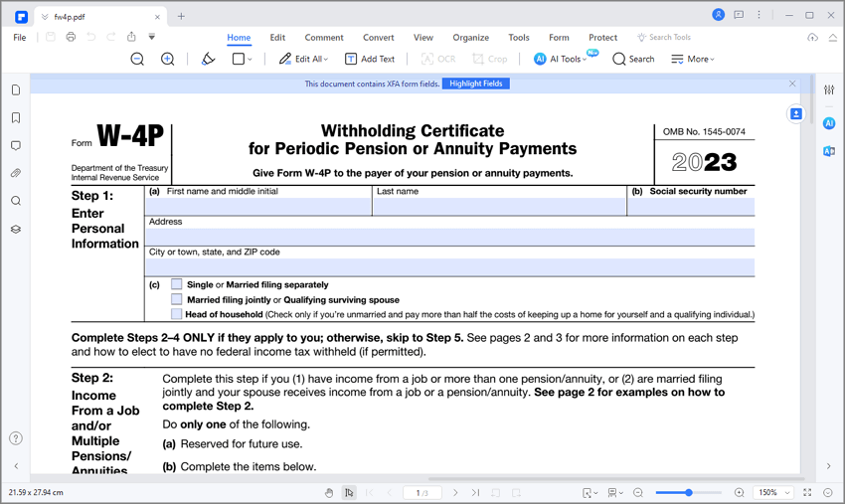Check Married filing jointly checkbox
The width and height of the screenshot is (845, 504).
[177, 299]
